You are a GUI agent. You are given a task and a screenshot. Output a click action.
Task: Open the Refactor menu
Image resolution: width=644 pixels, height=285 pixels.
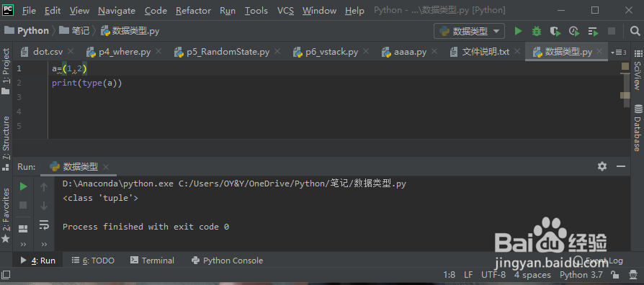pyautogui.click(x=194, y=11)
